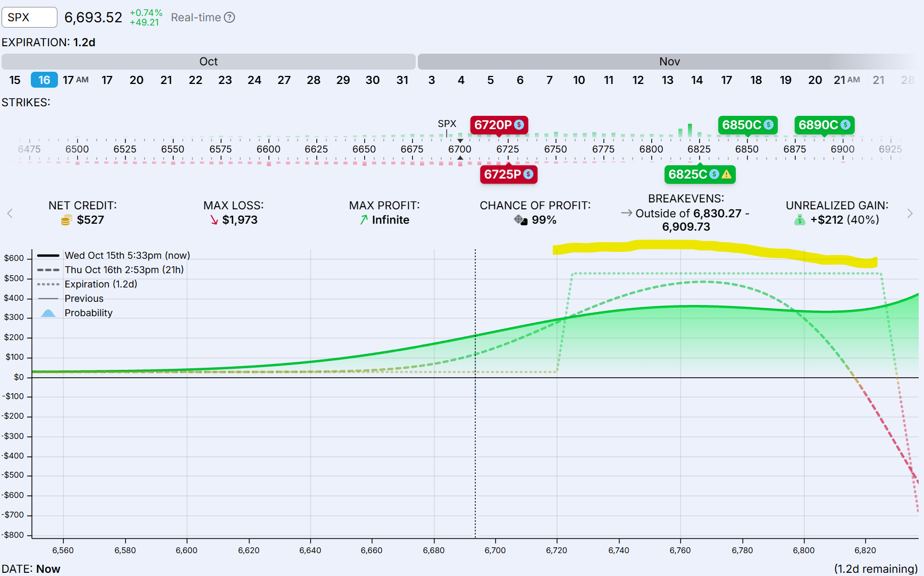The image size is (924, 576).
Task: Click the 6800 strike on the strikes ruler
Action: point(651,149)
